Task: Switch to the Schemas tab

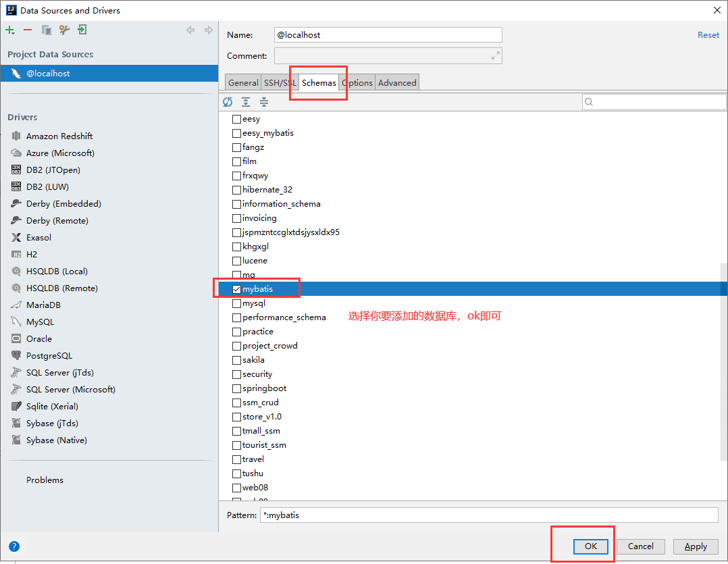Action: coord(319,82)
